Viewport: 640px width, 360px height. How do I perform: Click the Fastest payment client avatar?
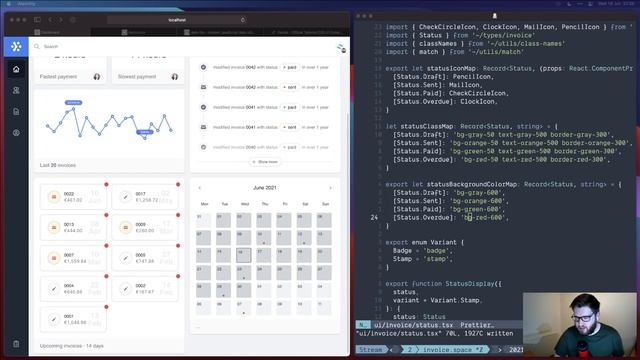97,77
